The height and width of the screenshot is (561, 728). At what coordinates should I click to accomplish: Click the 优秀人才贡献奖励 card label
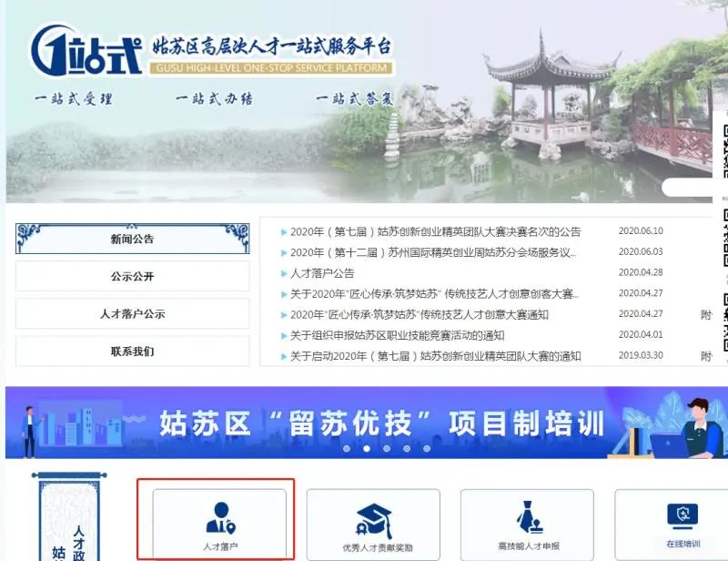378,547
